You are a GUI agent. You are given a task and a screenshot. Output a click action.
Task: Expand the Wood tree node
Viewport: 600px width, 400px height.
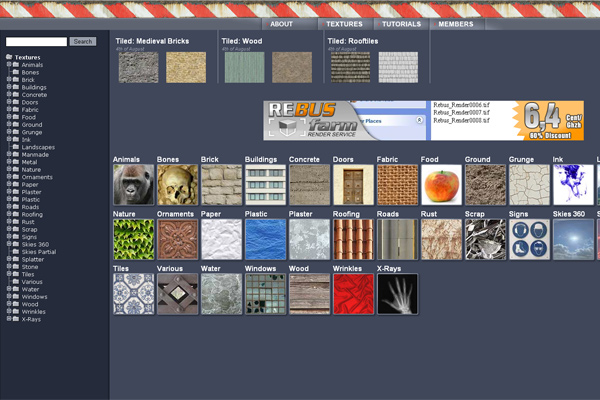(x=9, y=304)
